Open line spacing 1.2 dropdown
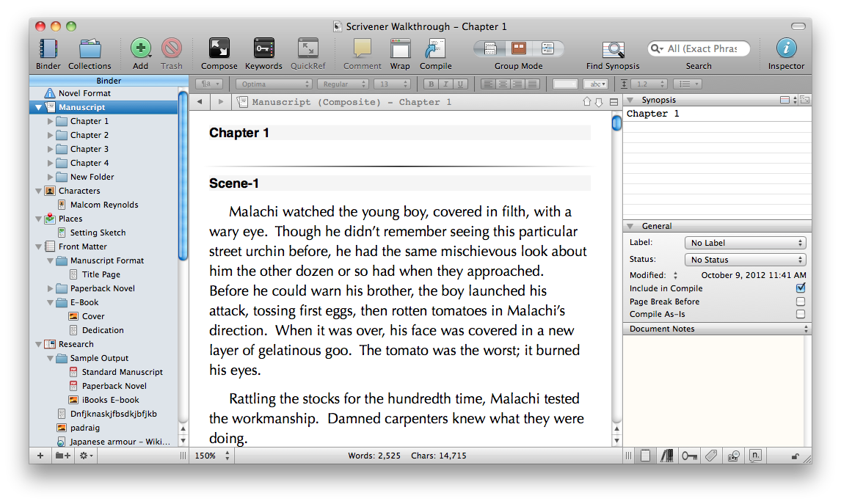 tap(649, 84)
